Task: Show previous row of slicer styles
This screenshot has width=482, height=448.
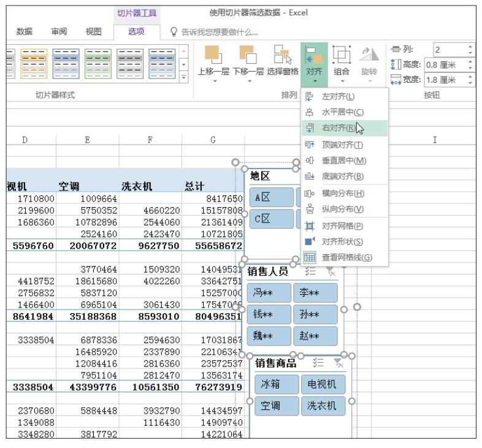Action: (184, 51)
